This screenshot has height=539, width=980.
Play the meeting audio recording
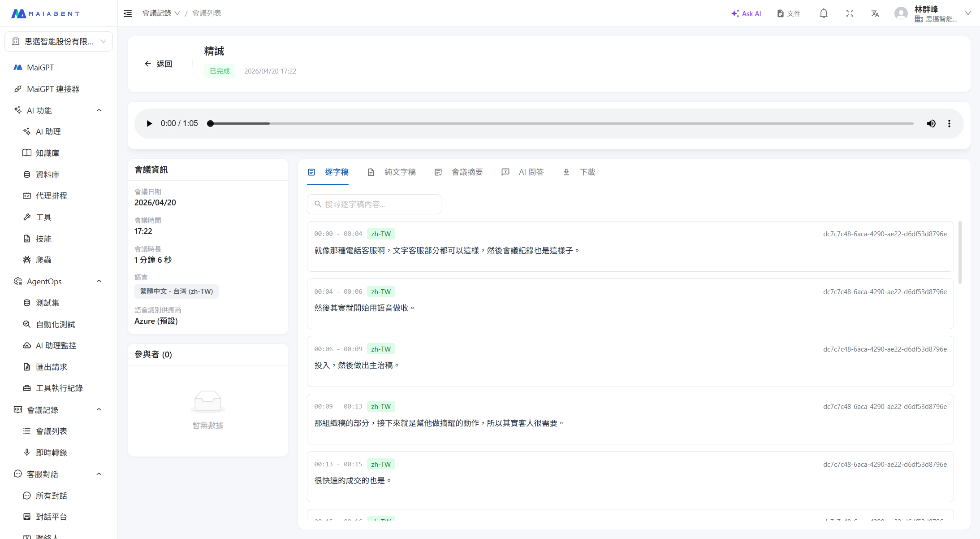click(x=149, y=123)
